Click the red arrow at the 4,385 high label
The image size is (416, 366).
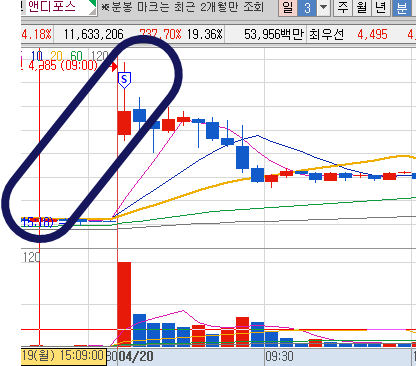pos(114,66)
